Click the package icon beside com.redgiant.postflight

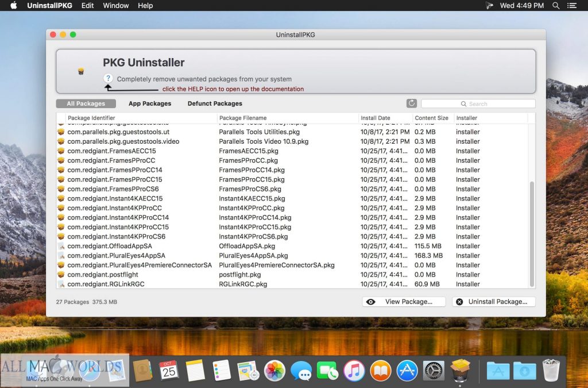(61, 275)
